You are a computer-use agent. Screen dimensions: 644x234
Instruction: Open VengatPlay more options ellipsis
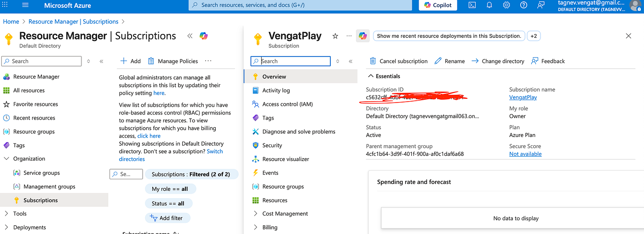coord(349,36)
